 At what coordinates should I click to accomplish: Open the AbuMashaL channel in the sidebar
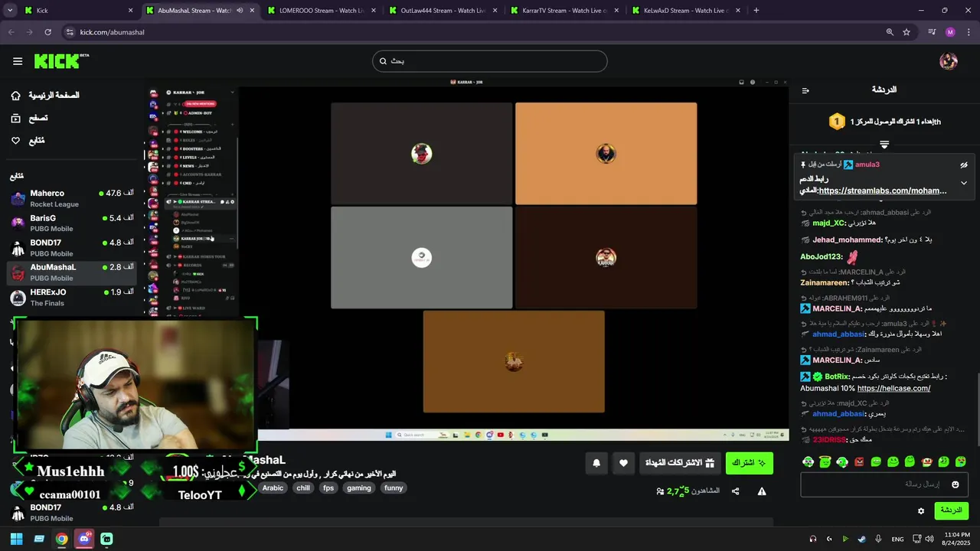click(72, 272)
